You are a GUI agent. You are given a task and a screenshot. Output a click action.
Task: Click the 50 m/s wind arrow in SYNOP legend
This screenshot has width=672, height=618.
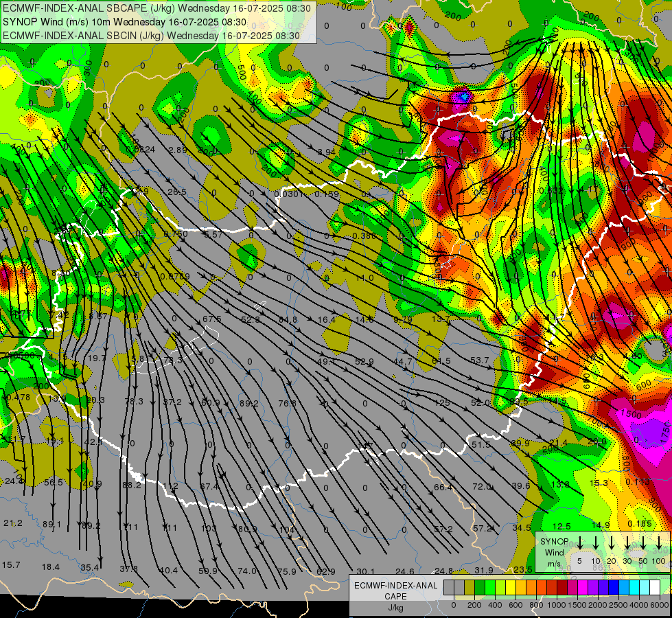click(x=643, y=543)
